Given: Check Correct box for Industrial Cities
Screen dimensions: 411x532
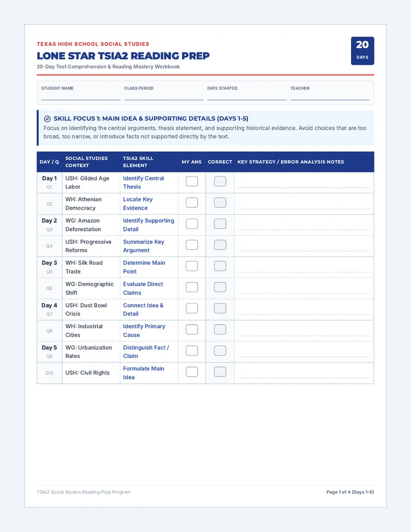Looking at the screenshot, I should 220,329.
